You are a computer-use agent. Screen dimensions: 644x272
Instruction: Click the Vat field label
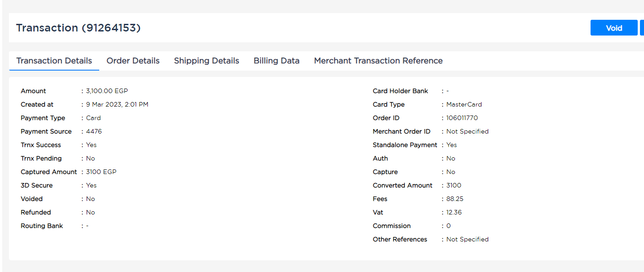point(378,212)
